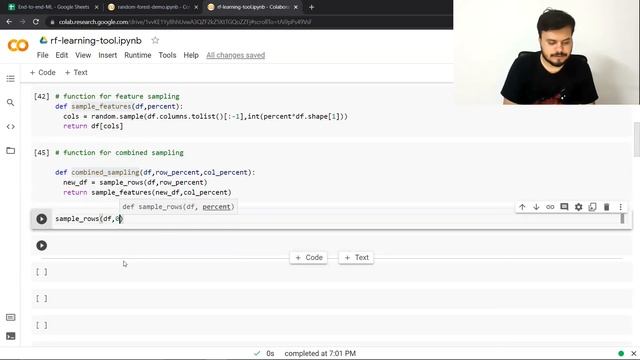The image size is (640, 360).
Task: Close the status bar with X icon
Action: click(633, 353)
